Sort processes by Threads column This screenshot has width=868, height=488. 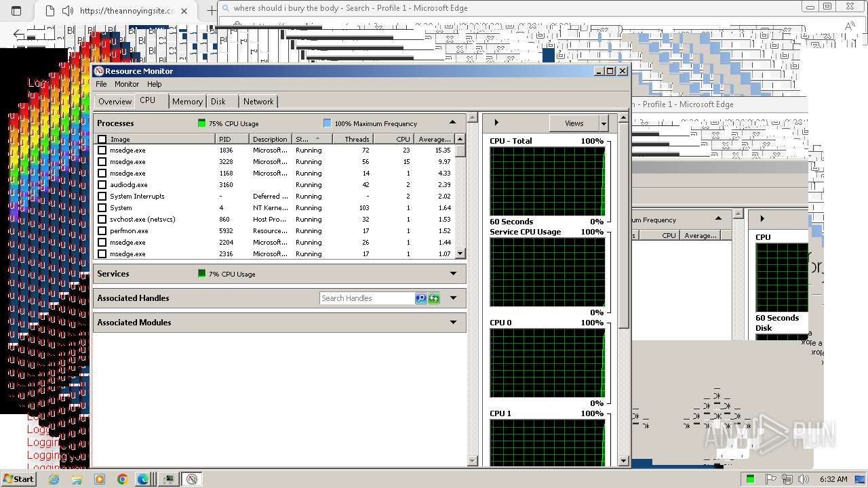[353, 139]
